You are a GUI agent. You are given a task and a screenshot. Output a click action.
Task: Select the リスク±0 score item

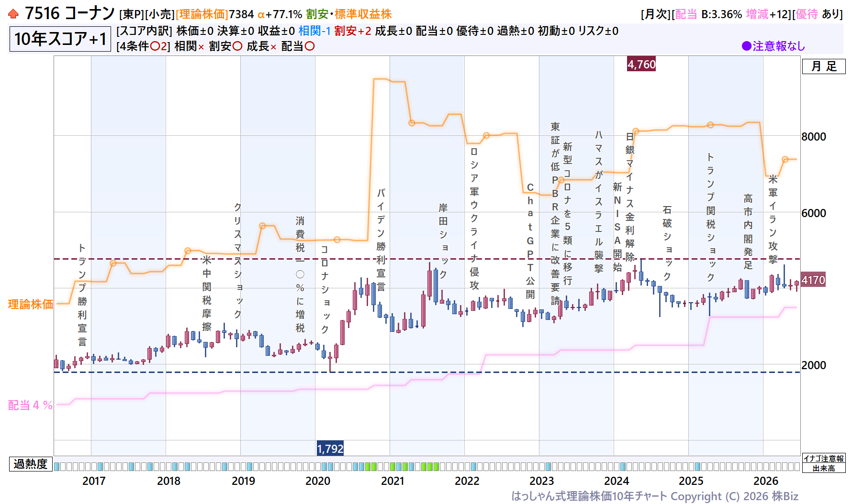point(598,31)
